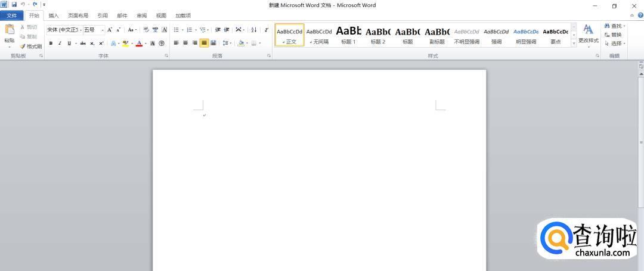
Task: Click the Text Effects glowing A icon
Action: tap(113, 43)
